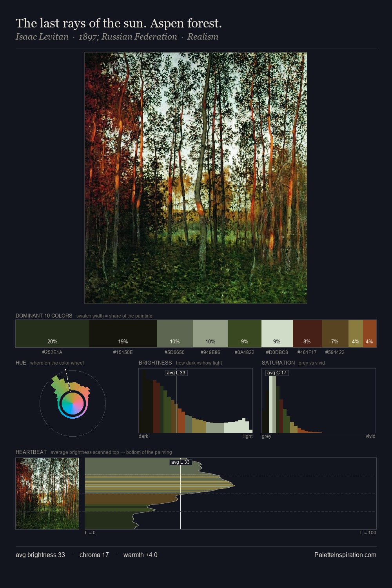The width and height of the screenshot is (392, 588).
Task: Click hex code #3A4822 label
Action: (244, 352)
